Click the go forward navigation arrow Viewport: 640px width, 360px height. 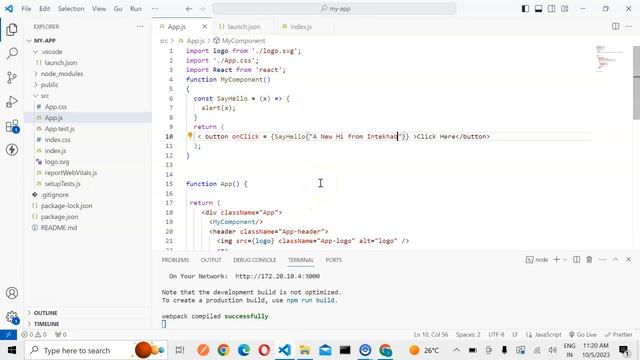[x=202, y=9]
